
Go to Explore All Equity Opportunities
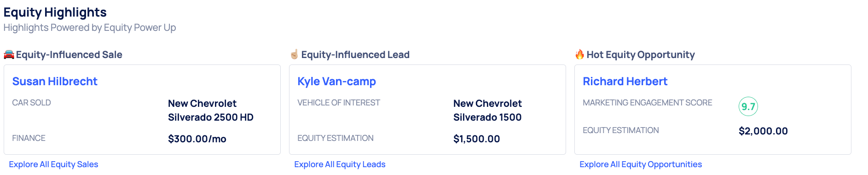pyautogui.click(x=641, y=164)
